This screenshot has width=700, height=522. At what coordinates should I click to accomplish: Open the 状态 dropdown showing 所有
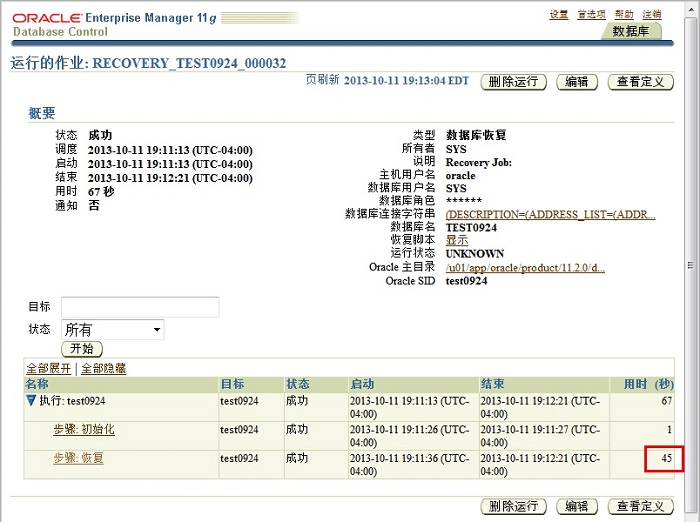[113, 329]
